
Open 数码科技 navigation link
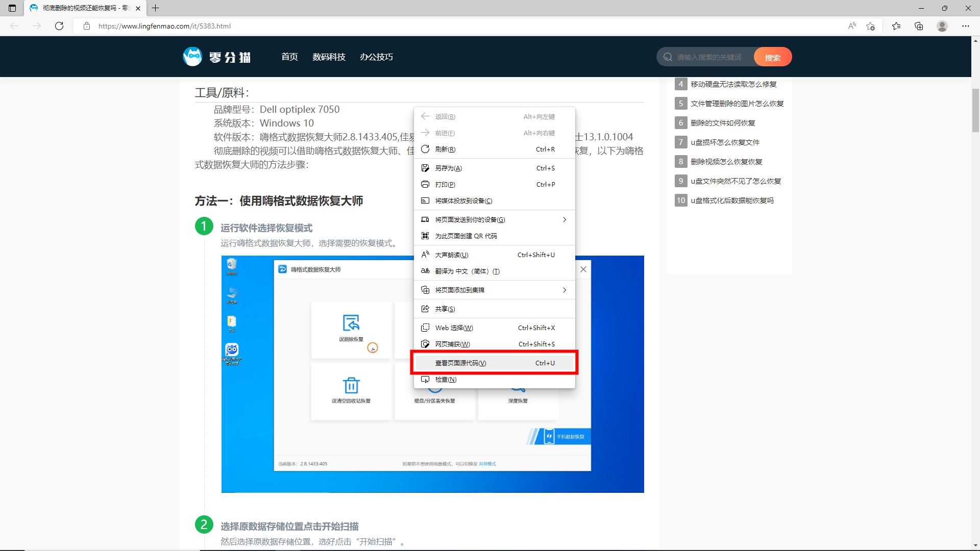[329, 57]
